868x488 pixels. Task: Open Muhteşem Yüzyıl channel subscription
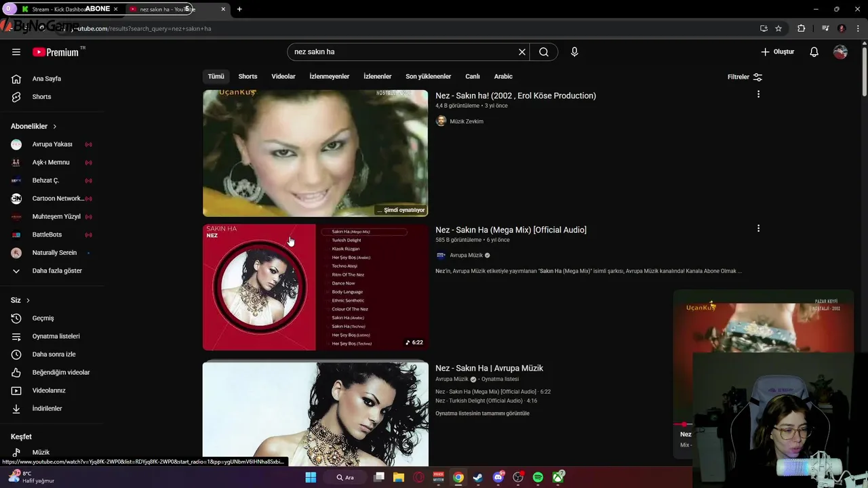pos(52,216)
